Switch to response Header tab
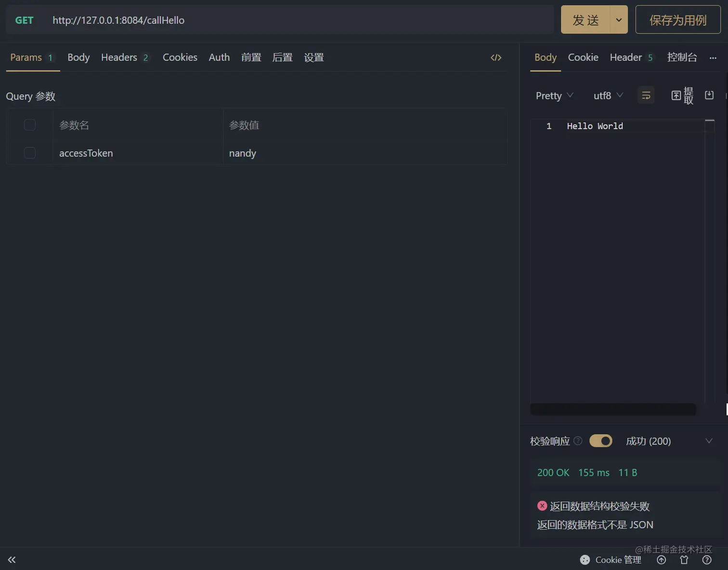Screen dimensions: 728x570 [x=631, y=57]
